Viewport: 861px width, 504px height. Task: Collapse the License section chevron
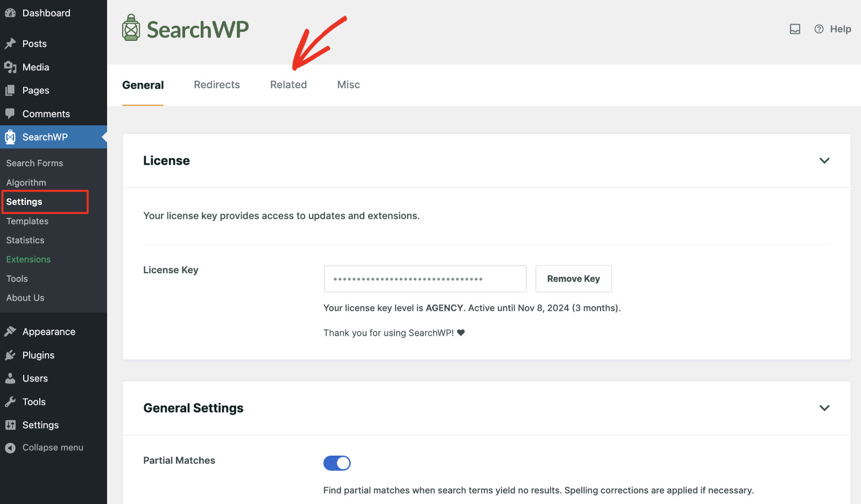coord(824,160)
